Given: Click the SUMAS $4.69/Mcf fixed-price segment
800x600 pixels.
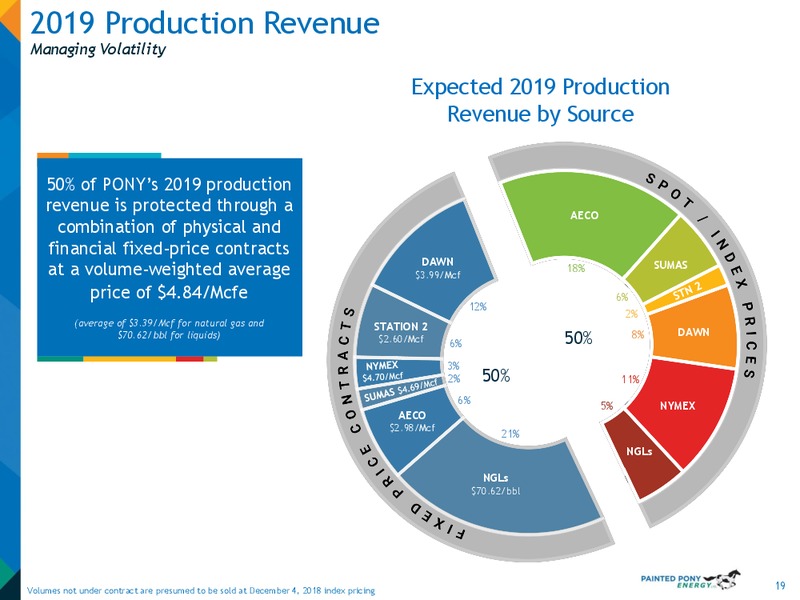Looking at the screenshot, I should coord(401,392).
